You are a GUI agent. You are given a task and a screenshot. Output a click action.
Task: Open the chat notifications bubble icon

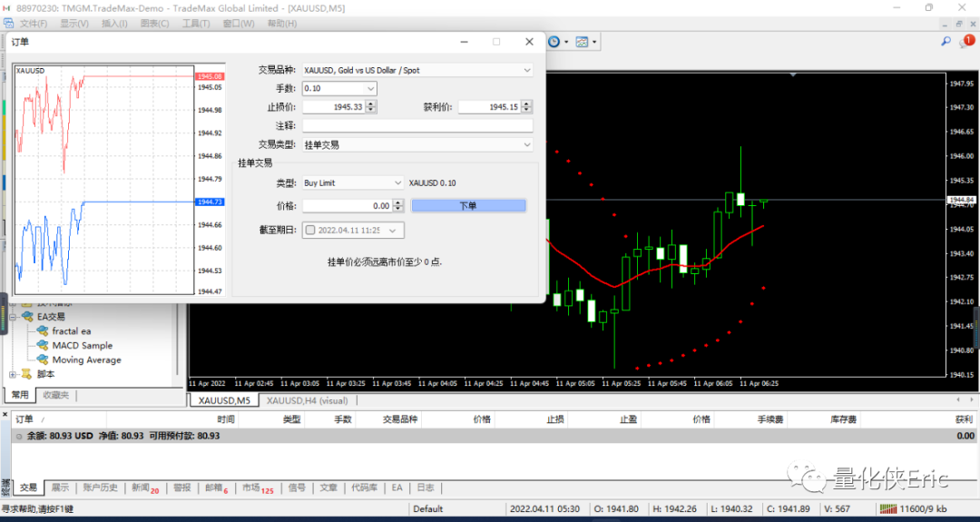[x=966, y=42]
